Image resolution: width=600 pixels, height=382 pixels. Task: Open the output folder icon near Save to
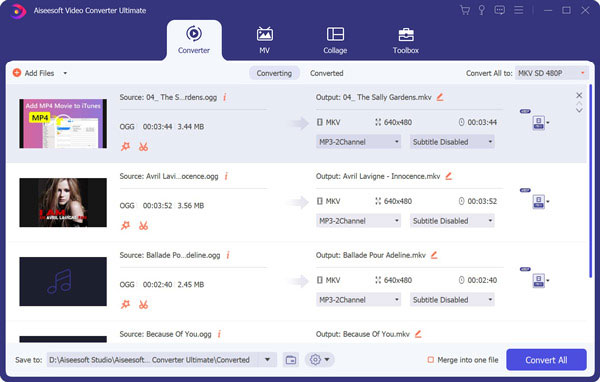click(x=291, y=360)
